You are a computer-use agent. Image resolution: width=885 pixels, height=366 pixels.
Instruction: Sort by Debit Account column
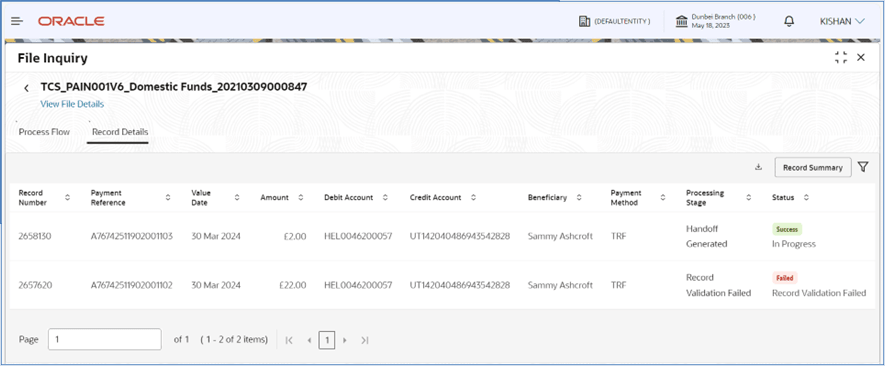[385, 197]
